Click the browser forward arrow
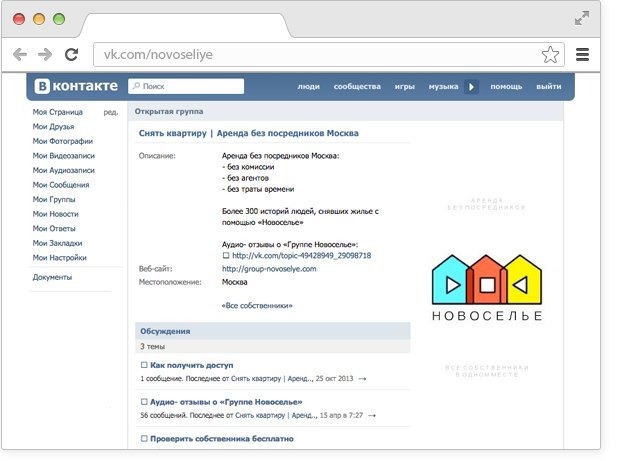The width and height of the screenshot is (620, 461). [45, 54]
